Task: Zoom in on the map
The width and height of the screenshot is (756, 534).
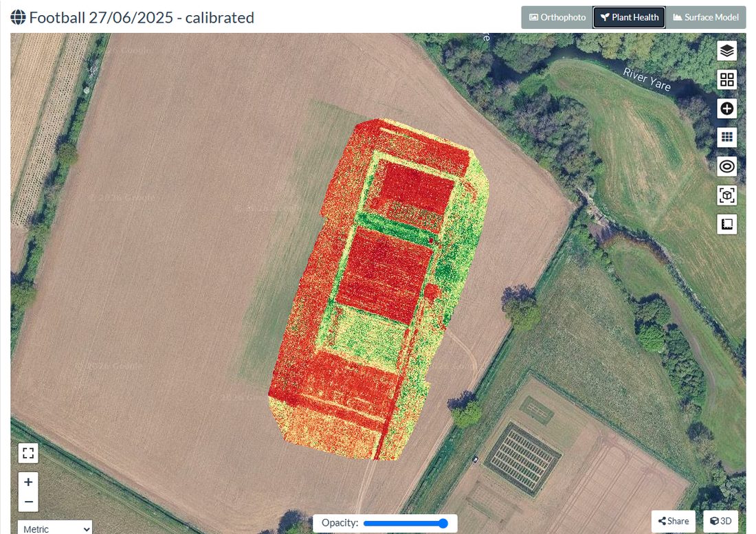Action: pos(28,482)
